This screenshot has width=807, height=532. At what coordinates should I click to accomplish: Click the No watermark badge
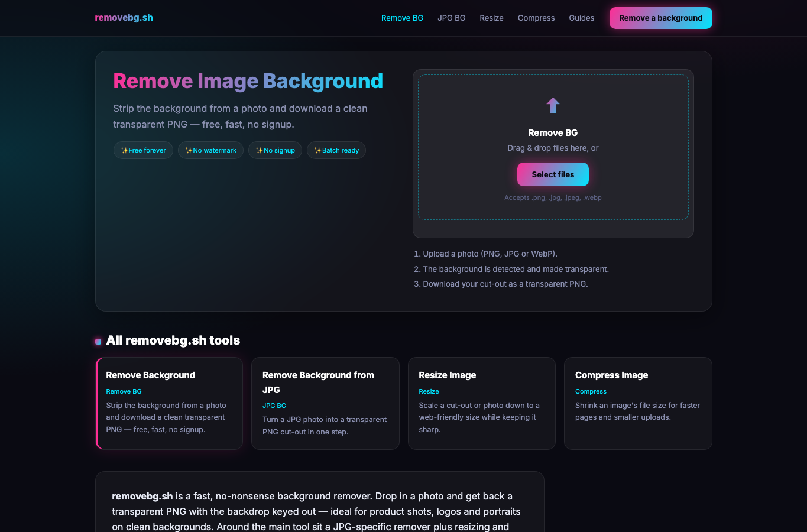point(210,150)
